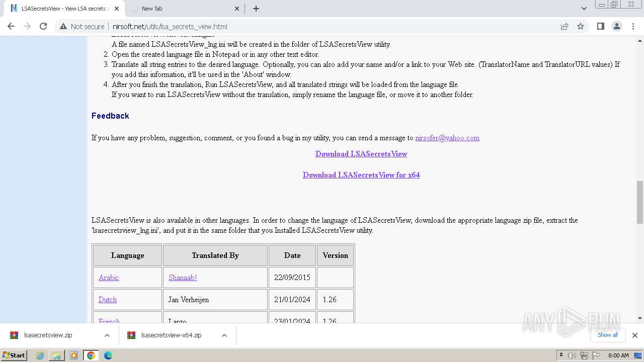Screen dimensions: 644x362
Task: Click Download LSASecretsView for x64 link
Action: [361, 175]
